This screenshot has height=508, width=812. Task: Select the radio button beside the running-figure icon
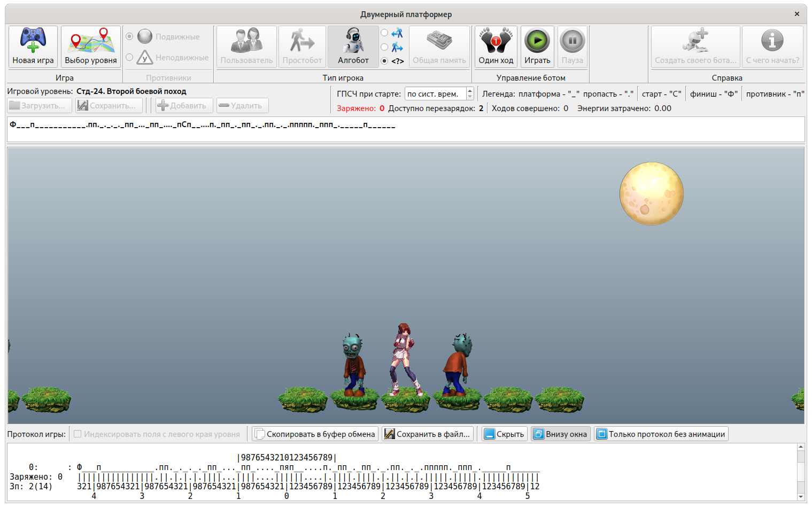[384, 47]
